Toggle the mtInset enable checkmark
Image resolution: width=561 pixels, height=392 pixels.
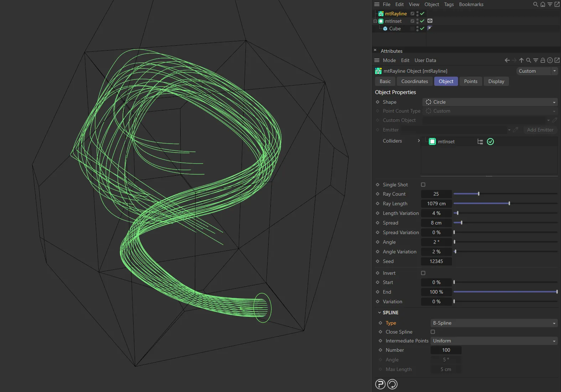[422, 21]
